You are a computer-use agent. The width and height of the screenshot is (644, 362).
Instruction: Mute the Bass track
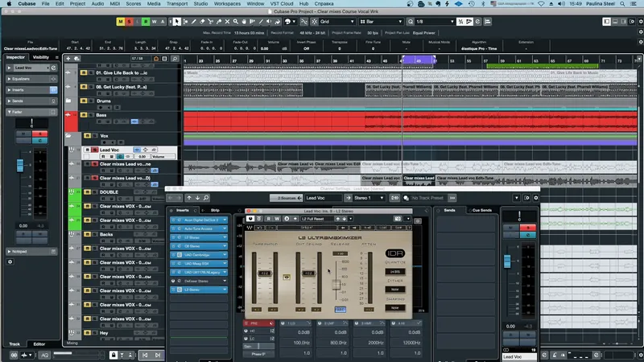pyautogui.click(x=84, y=115)
